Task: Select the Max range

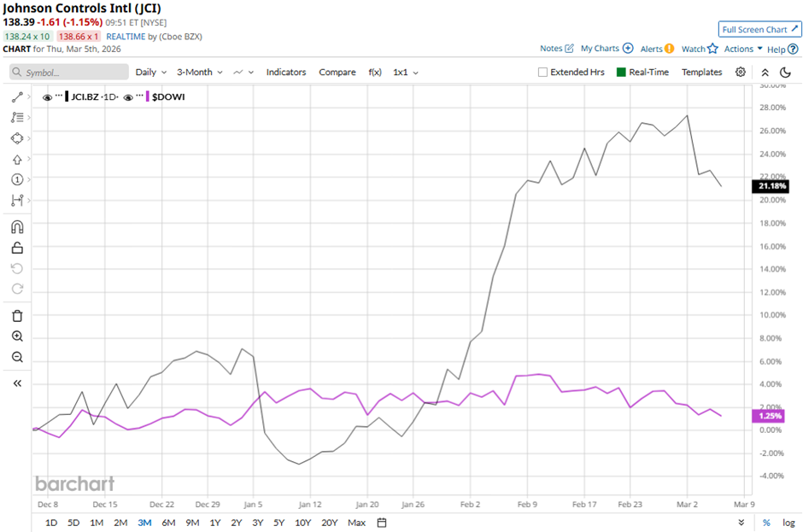Action: [x=356, y=523]
